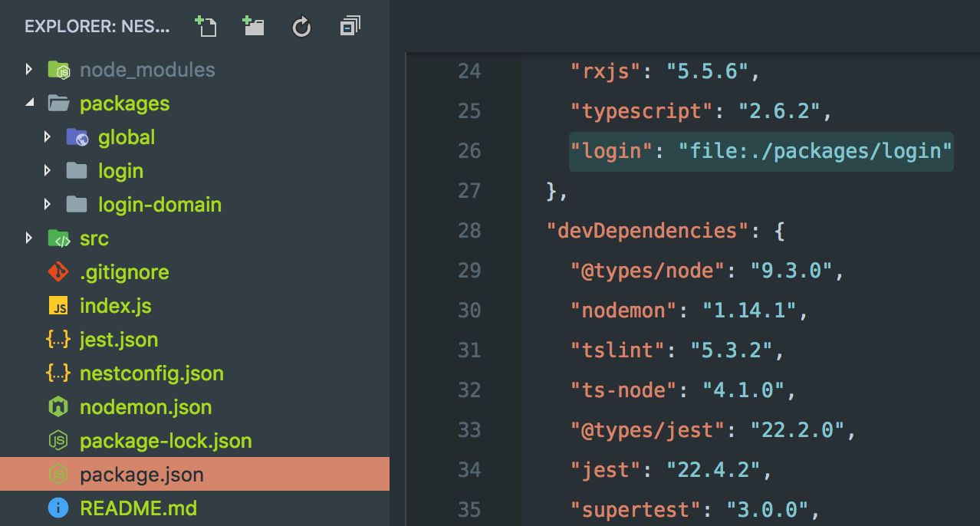
Task: Click the "file:./packages/login" value
Action: (x=815, y=151)
